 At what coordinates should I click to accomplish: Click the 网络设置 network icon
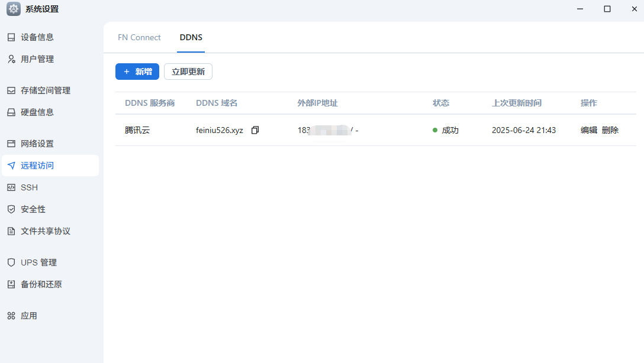[11, 144]
